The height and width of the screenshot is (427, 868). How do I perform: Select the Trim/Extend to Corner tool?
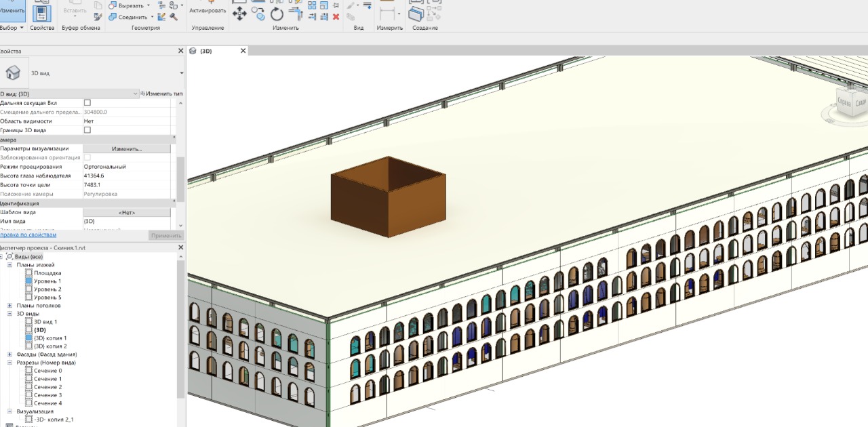pyautogui.click(x=294, y=15)
